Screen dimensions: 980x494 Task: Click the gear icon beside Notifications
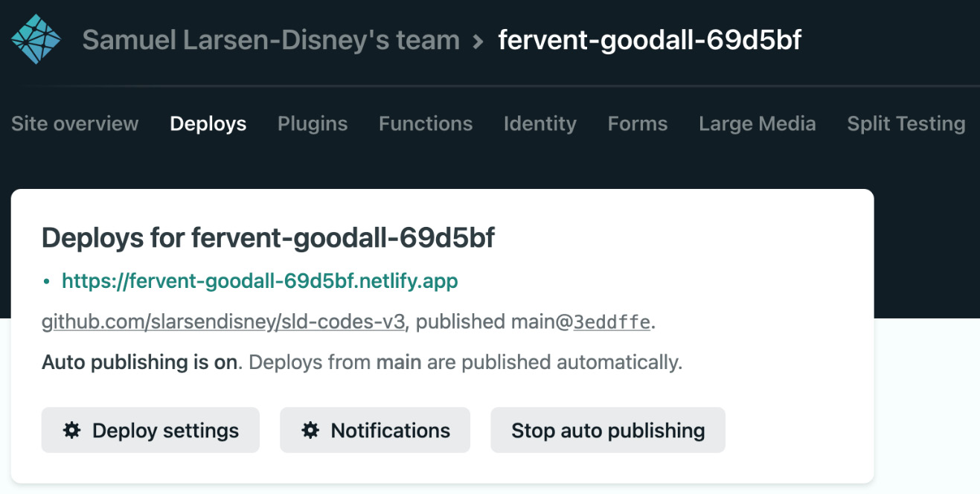310,430
